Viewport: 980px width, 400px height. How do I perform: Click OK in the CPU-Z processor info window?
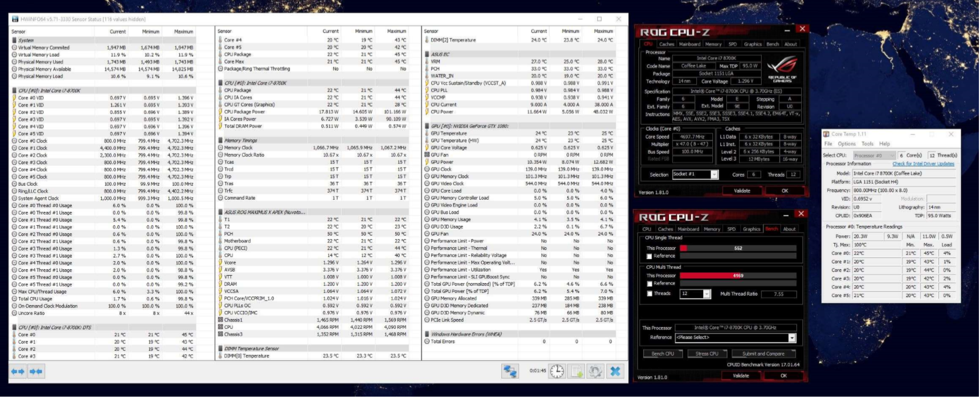coord(785,191)
